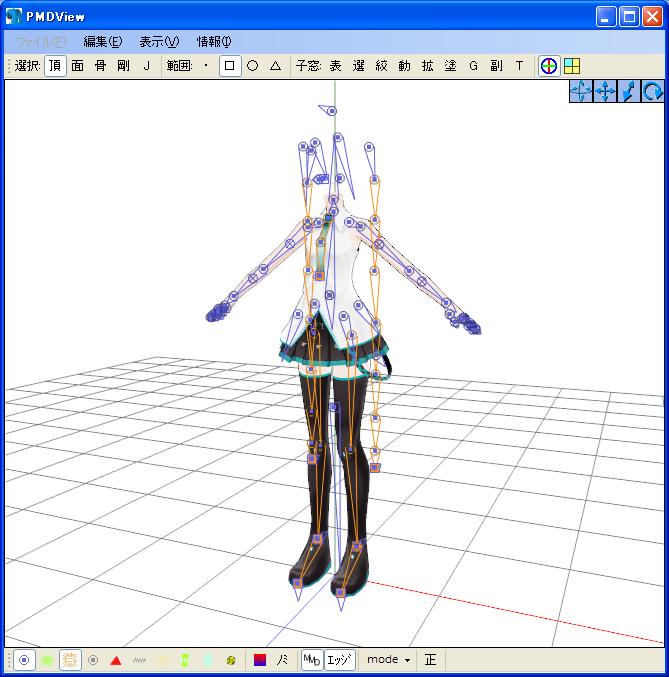The width and height of the screenshot is (669, 677).
Task: Open the 拡 sub-window
Action: coord(428,66)
